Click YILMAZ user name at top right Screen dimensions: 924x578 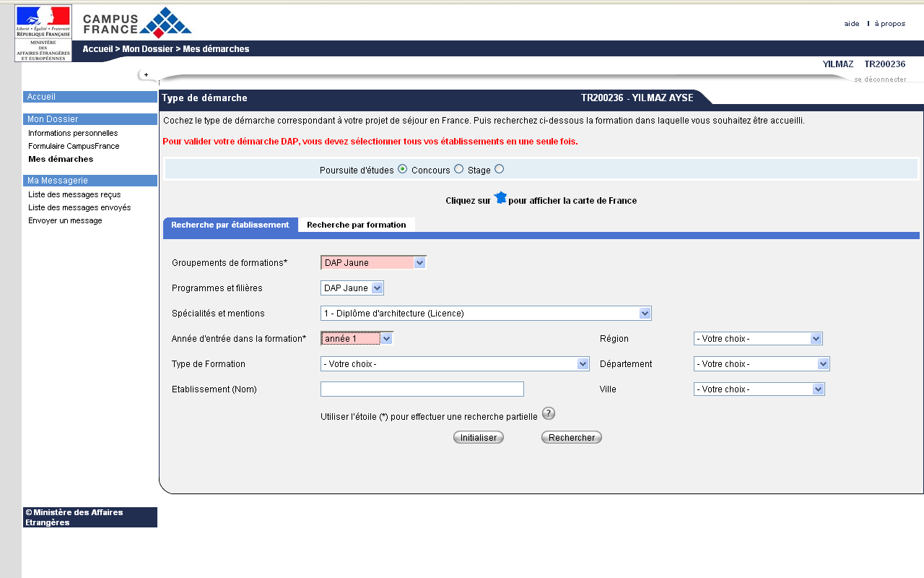click(838, 64)
